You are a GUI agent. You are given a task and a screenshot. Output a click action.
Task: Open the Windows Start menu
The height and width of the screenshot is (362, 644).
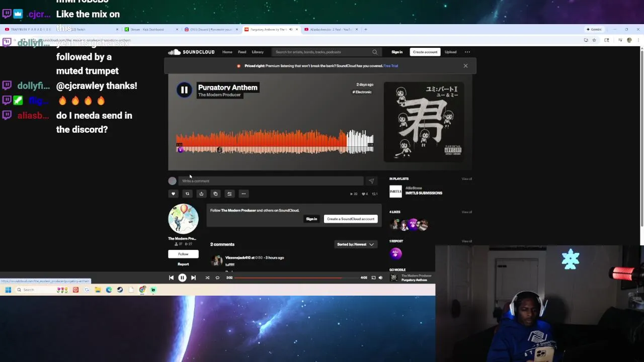tap(8, 290)
